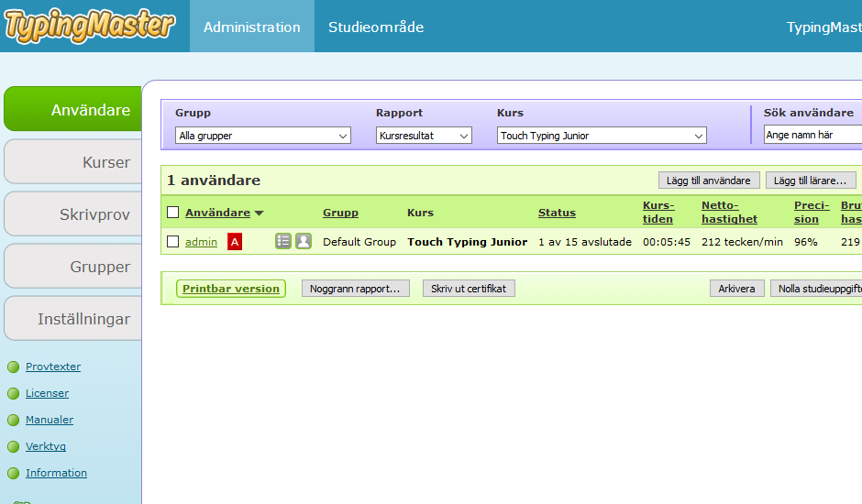Image resolution: width=862 pixels, height=504 pixels.
Task: Open the Manualer link
Action: click(x=50, y=420)
